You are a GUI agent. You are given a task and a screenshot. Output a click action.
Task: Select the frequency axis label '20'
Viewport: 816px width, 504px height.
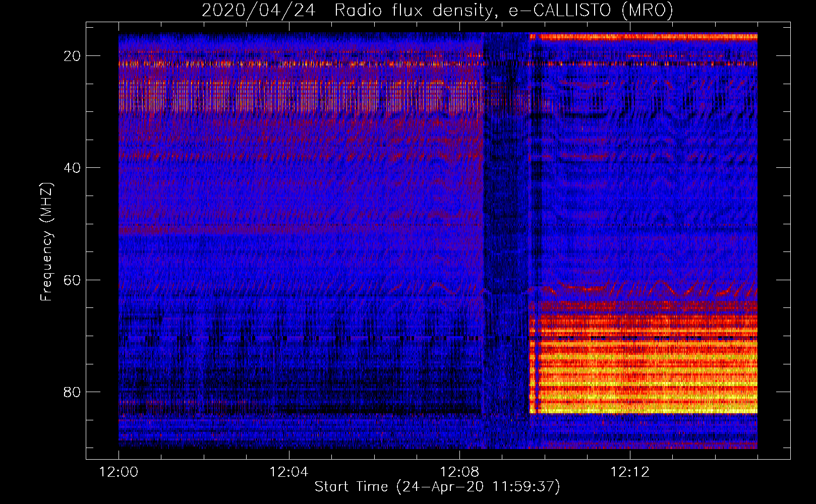(73, 56)
